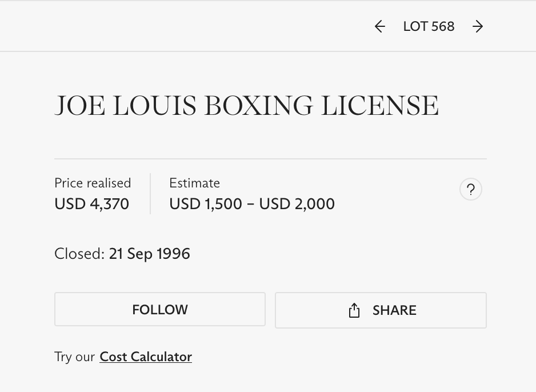Click the Price realised label
The width and height of the screenshot is (536, 392).
point(93,183)
